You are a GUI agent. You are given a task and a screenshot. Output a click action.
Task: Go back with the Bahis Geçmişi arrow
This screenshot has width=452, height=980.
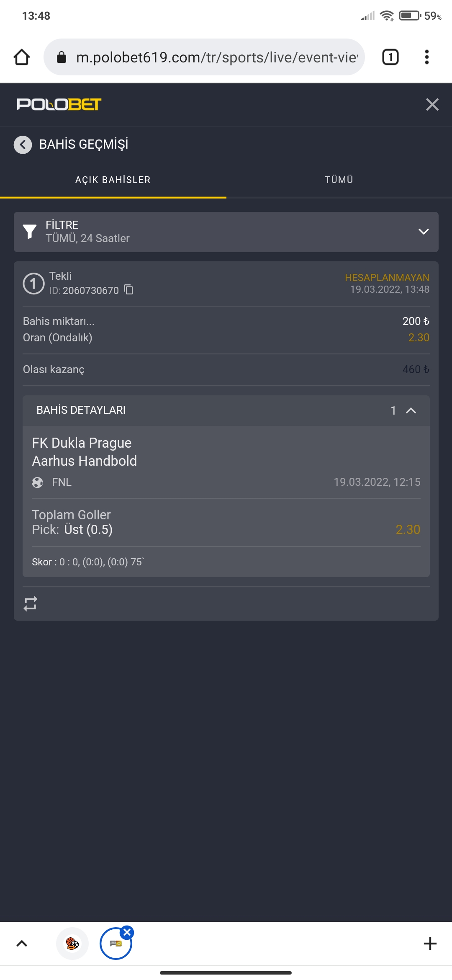[23, 145]
